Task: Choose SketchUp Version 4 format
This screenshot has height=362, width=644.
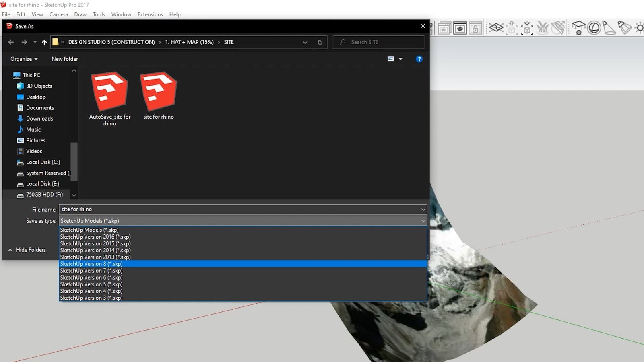Action: coord(243,291)
